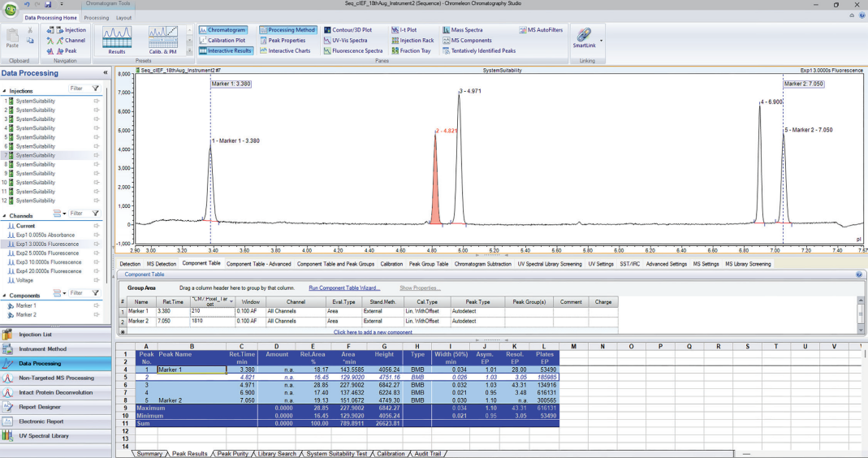Show the Mass Spectra pane
The height and width of the screenshot is (458, 868).
click(x=468, y=30)
